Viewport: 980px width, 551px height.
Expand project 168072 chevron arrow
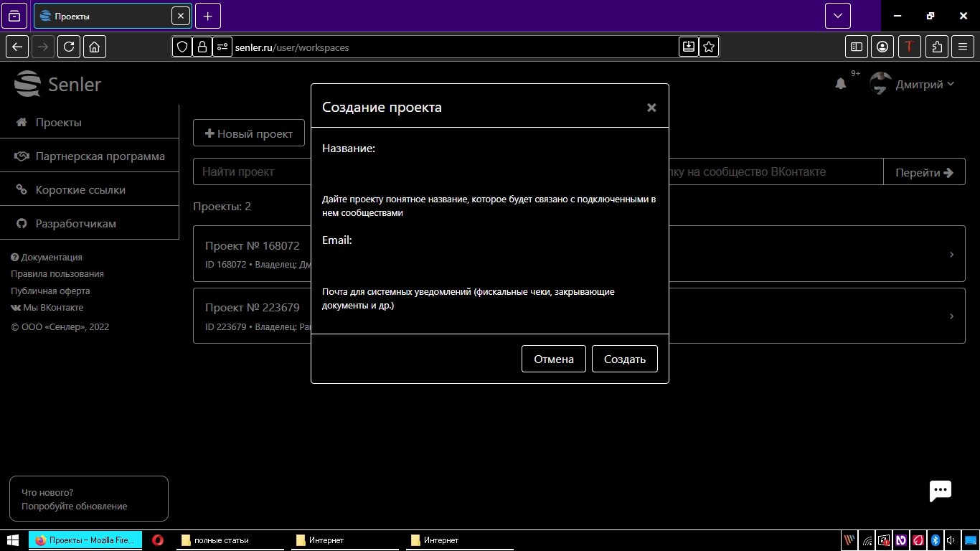(x=951, y=255)
